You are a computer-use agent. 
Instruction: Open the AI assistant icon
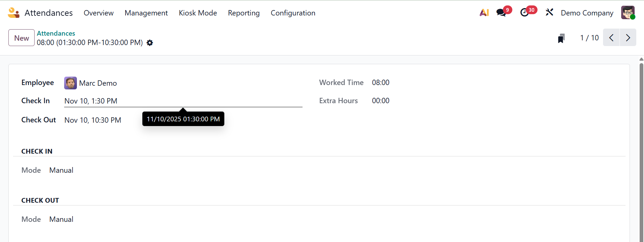[484, 13]
